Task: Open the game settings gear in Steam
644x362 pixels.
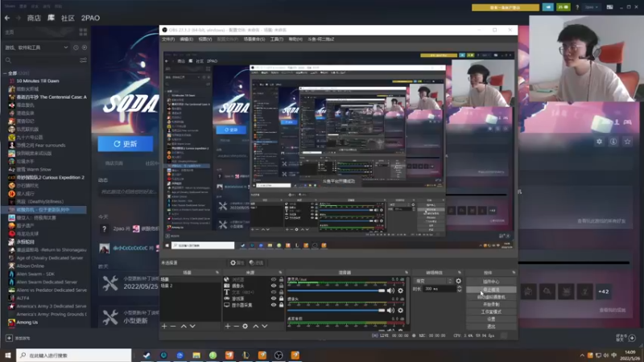Action: (599, 142)
